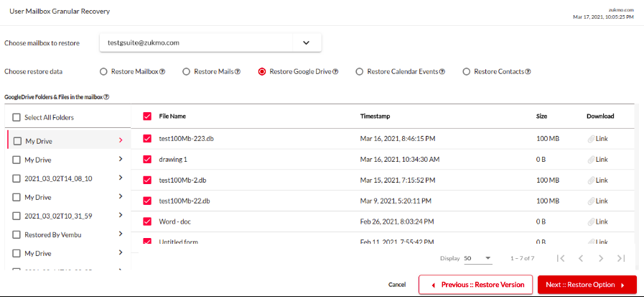
Task: Click the Download column header
Action: (600, 116)
